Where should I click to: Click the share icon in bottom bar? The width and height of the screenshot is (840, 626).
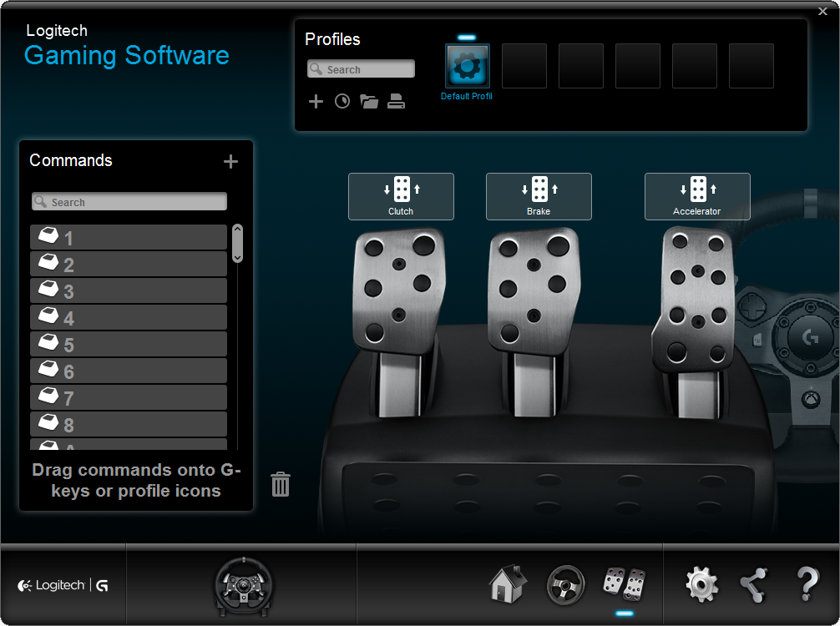(x=753, y=584)
